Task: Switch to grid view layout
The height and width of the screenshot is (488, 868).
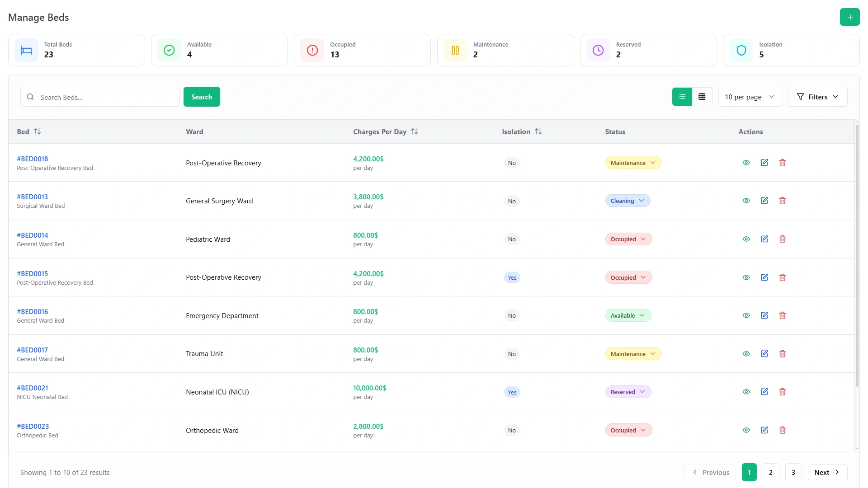Action: tap(702, 97)
